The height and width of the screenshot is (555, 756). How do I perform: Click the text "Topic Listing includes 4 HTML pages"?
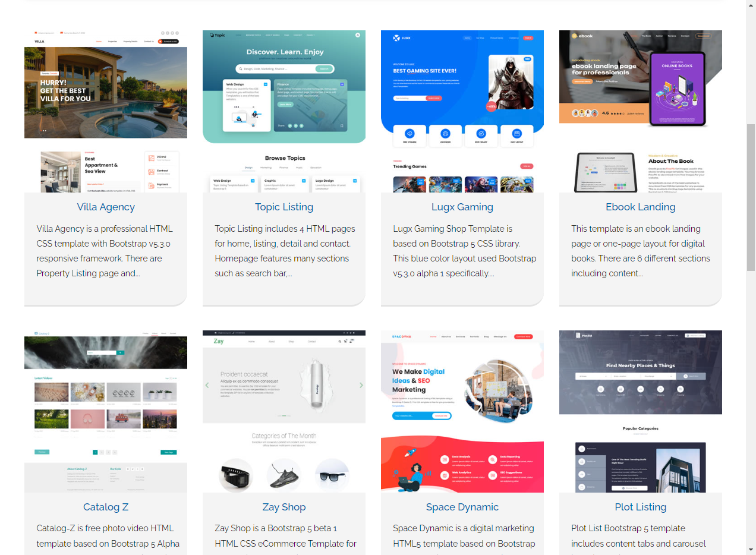(285, 229)
